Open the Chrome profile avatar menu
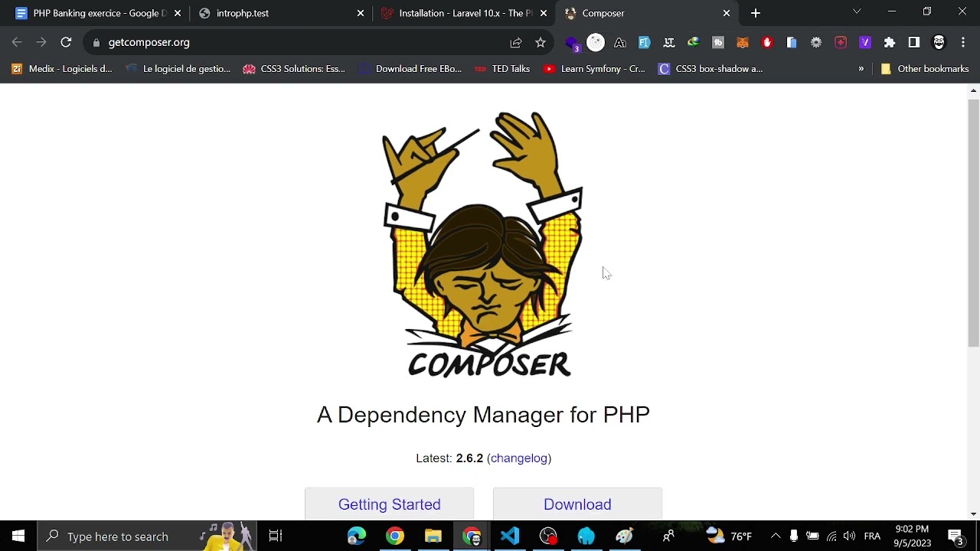This screenshot has width=980, height=551. 939,43
